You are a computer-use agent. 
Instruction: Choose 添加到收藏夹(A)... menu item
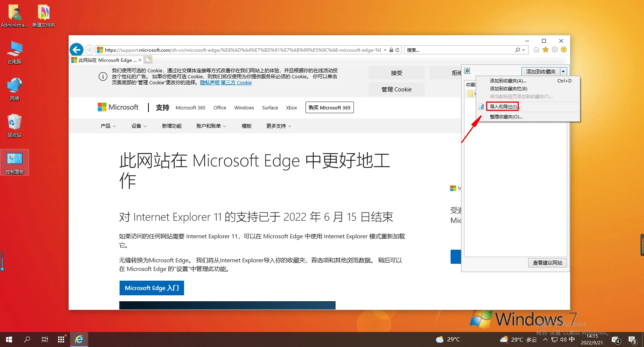[528, 81]
